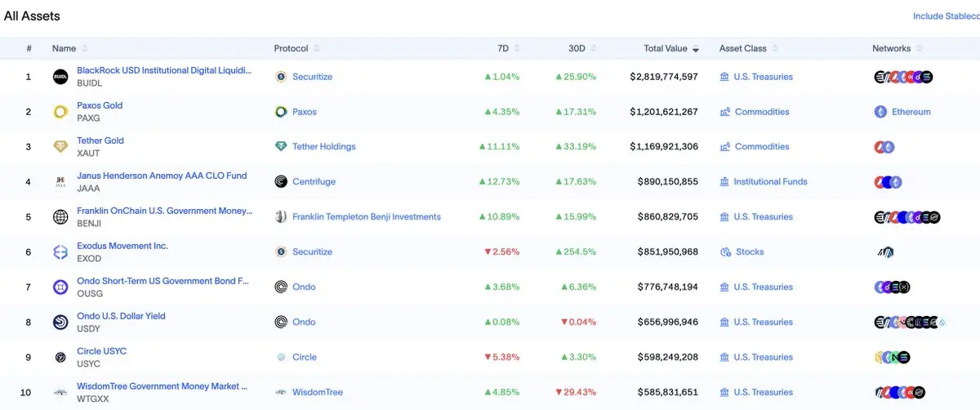
Task: Sort by 7D change column
Action: [503, 49]
